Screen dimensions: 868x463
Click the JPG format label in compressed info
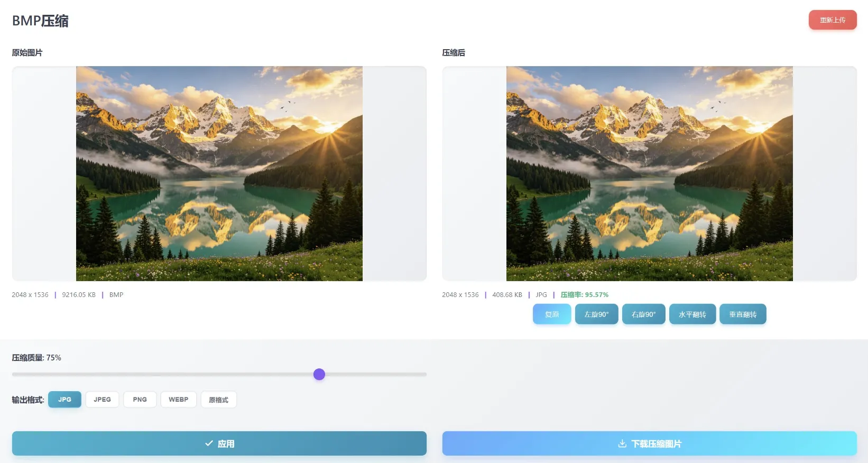coord(541,295)
